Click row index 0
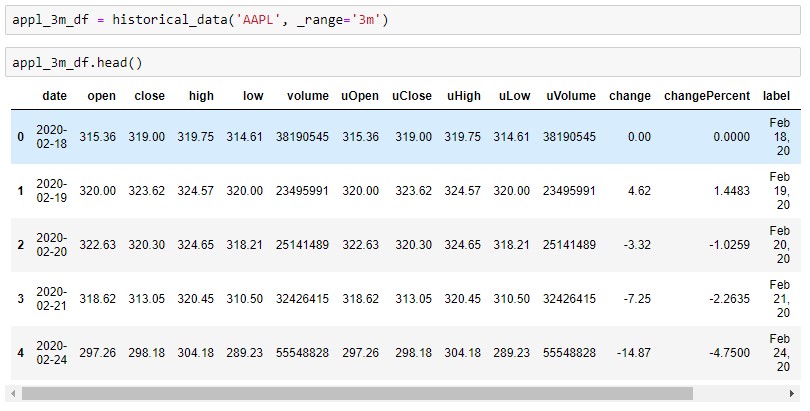810x411 pixels. tap(21, 137)
